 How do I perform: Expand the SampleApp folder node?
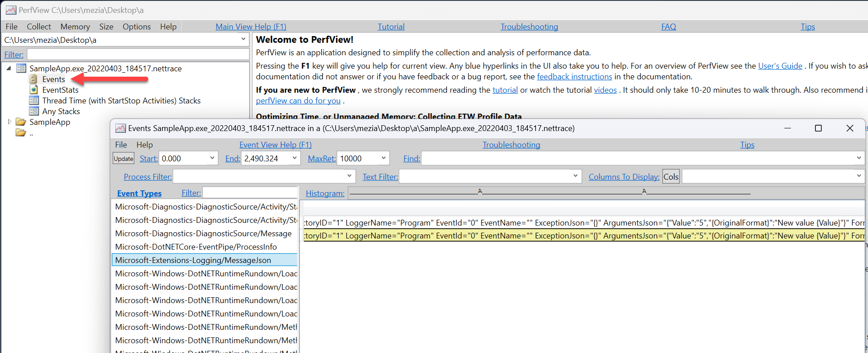point(9,122)
